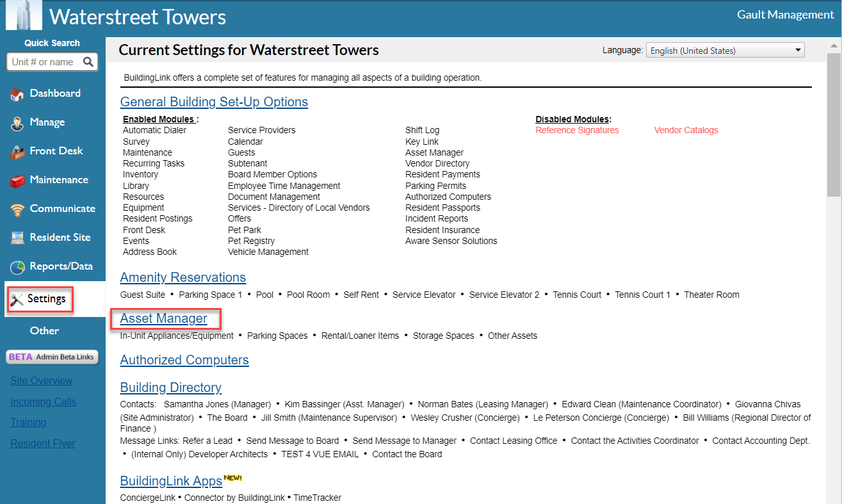Click the Waterstreet Towers building logo
842x504 pixels.
click(x=24, y=15)
